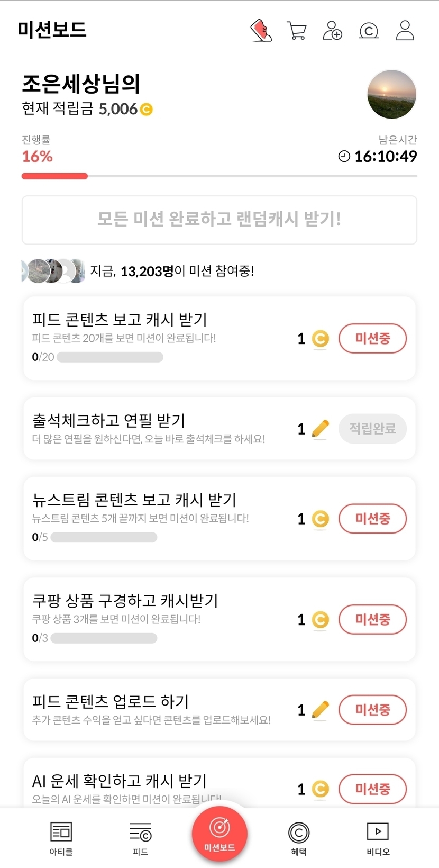Tap the red sneaker icon in header
The width and height of the screenshot is (439, 868).
pyautogui.click(x=261, y=31)
